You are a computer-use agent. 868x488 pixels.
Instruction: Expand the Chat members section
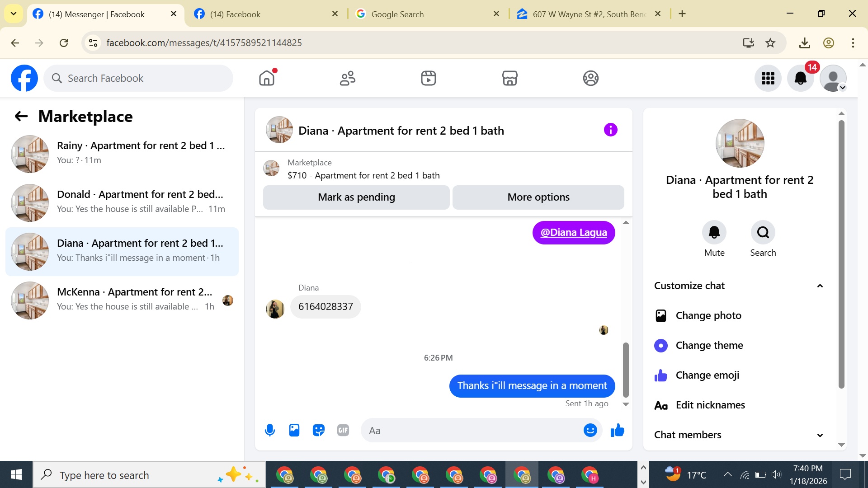pos(820,435)
